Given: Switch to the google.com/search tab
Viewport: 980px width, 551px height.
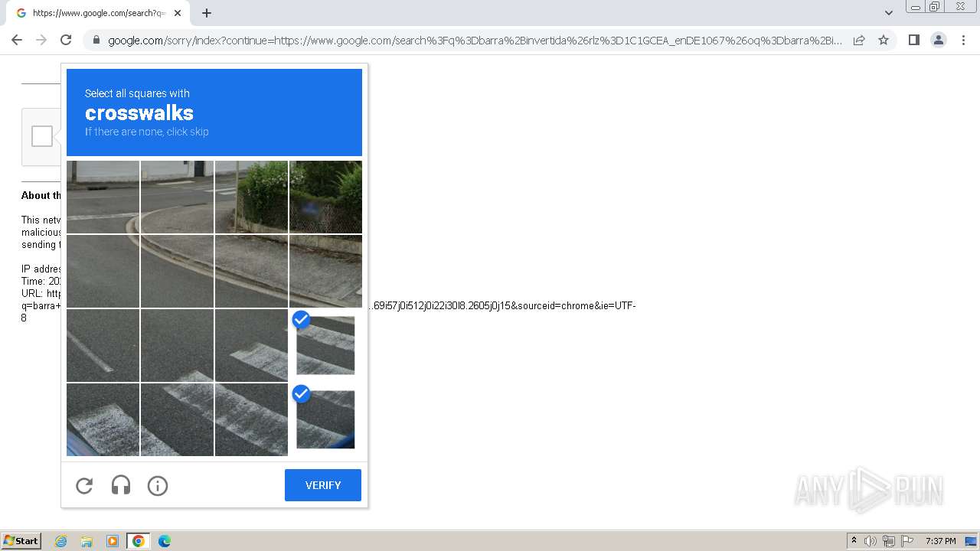Looking at the screenshot, I should tap(98, 13).
